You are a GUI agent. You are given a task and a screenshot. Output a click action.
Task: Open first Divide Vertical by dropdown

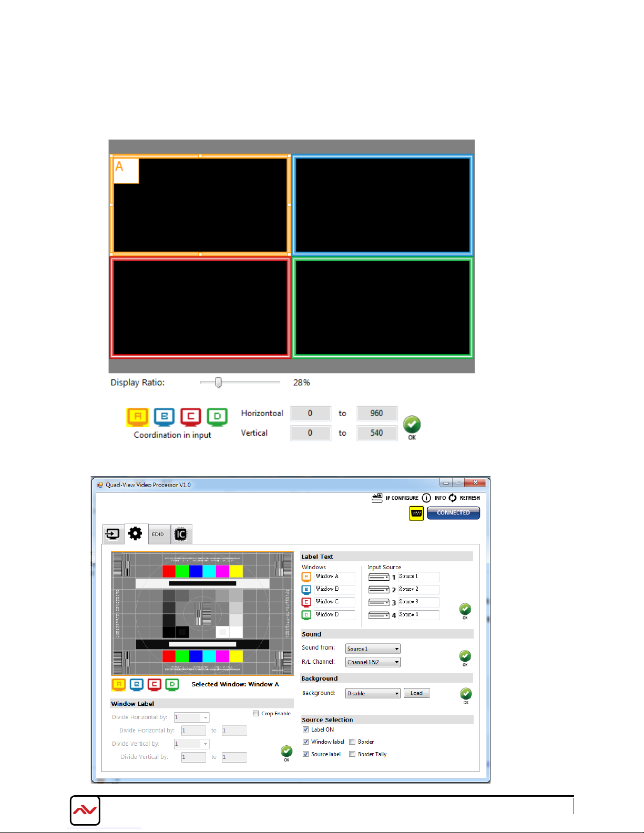tap(191, 744)
